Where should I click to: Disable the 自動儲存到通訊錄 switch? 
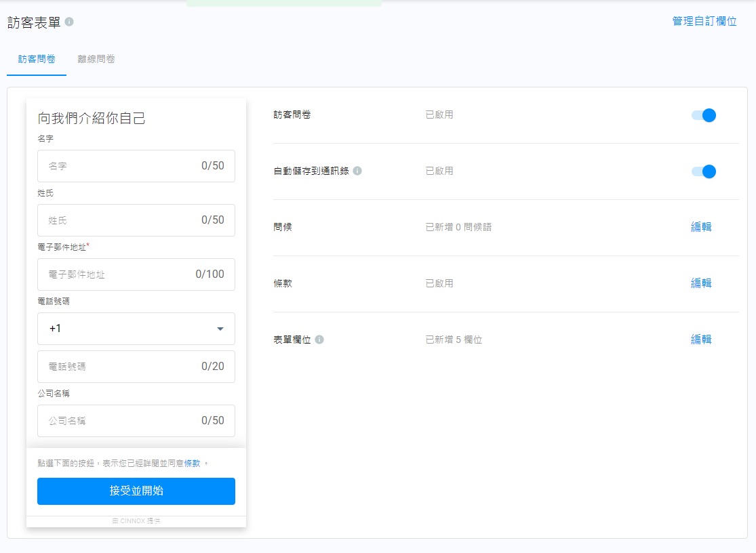704,171
